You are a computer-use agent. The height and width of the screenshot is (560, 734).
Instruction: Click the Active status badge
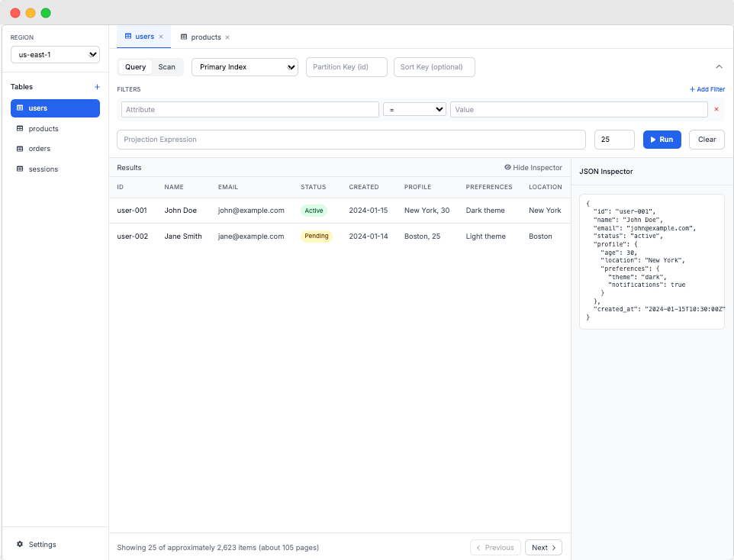coord(314,211)
